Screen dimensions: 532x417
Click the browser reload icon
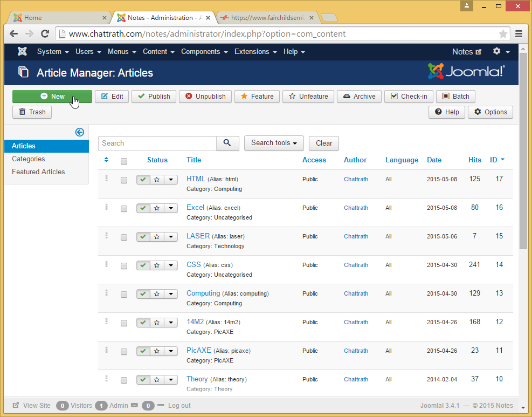tap(45, 34)
